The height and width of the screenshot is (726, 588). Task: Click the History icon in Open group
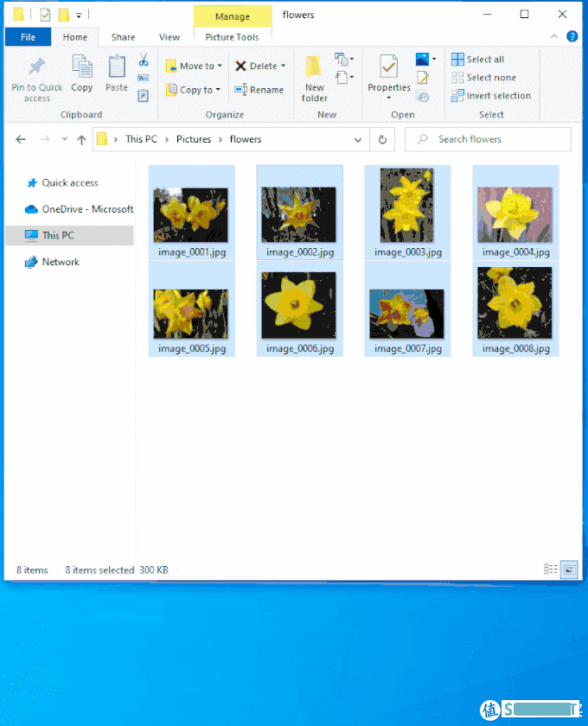pyautogui.click(x=423, y=96)
